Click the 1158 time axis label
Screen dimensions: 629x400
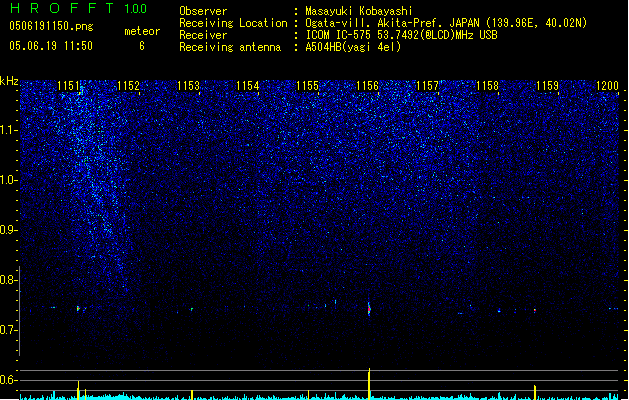[487, 85]
